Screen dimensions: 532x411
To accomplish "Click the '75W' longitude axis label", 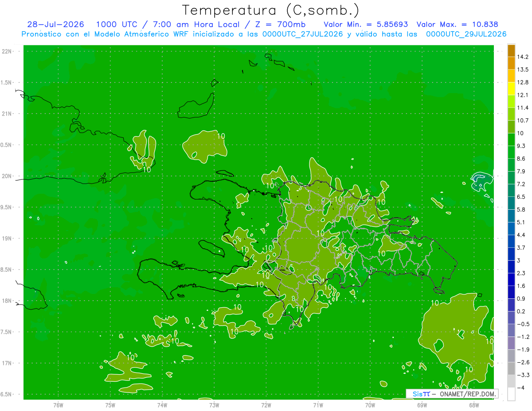I will tap(110, 405).
